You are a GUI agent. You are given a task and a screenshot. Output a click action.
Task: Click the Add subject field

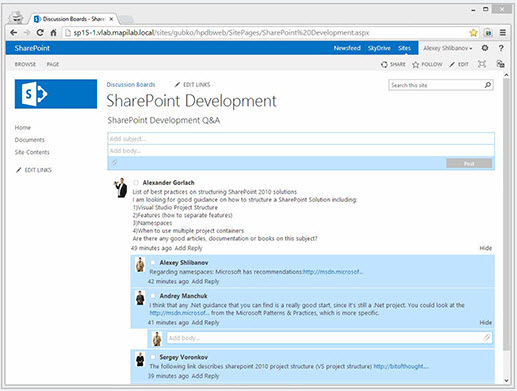click(x=301, y=139)
